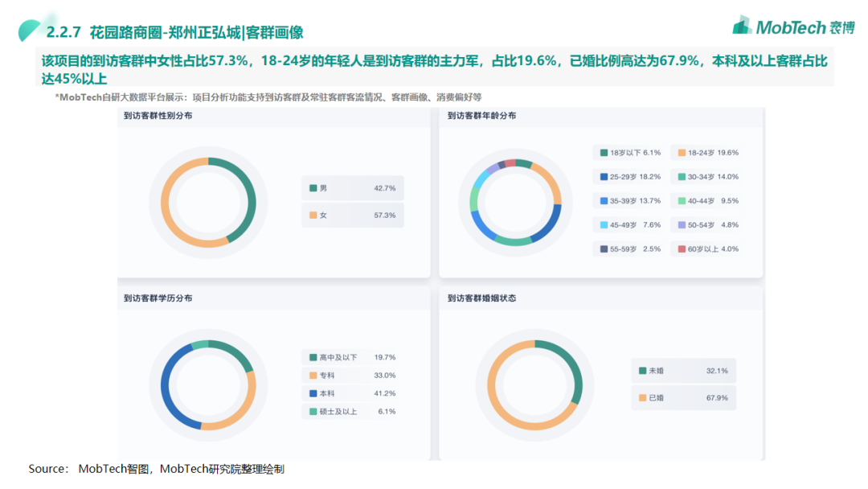Open the 到访客群性别分布 panel header
The height and width of the screenshot is (489, 868).
pyautogui.click(x=158, y=116)
